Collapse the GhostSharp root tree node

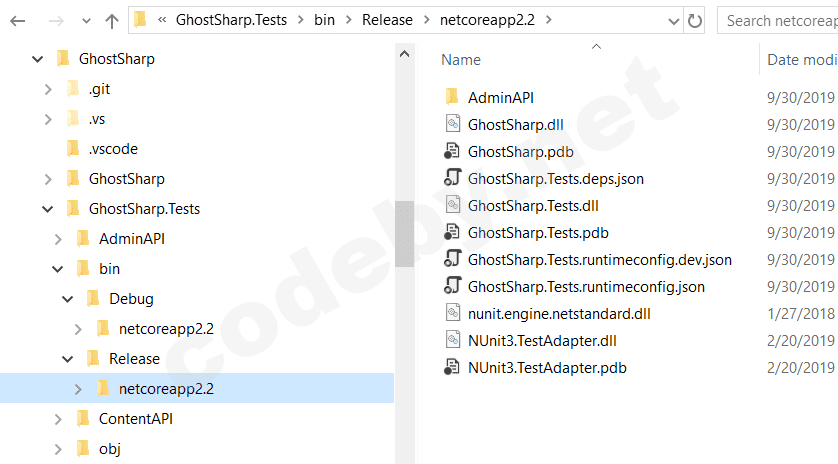pos(38,59)
